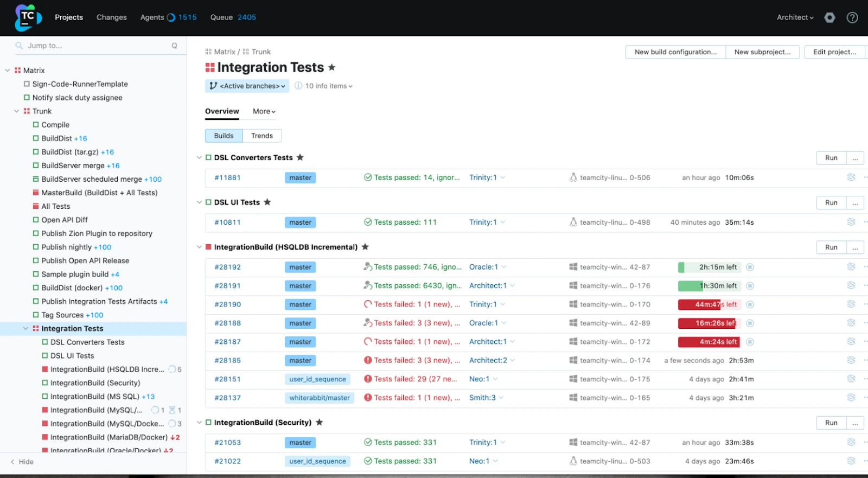Open layers icon for build #28185
This screenshot has height=478, width=868.
coord(851,360)
